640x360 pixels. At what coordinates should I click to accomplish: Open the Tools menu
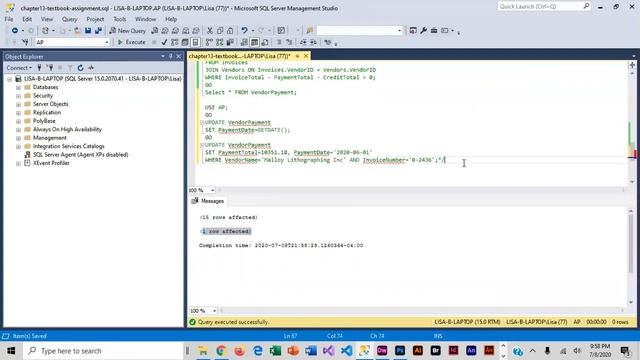point(120,19)
